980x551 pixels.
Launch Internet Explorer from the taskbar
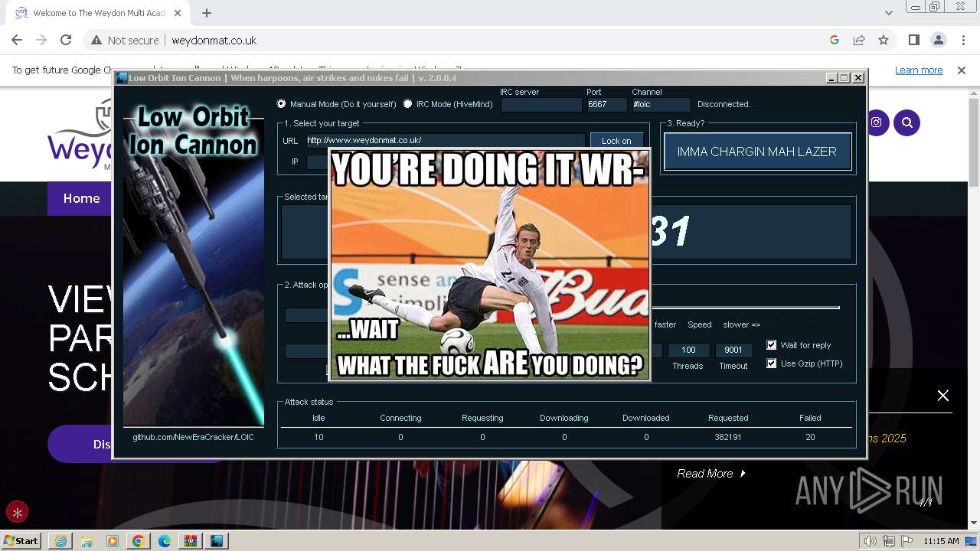point(60,541)
